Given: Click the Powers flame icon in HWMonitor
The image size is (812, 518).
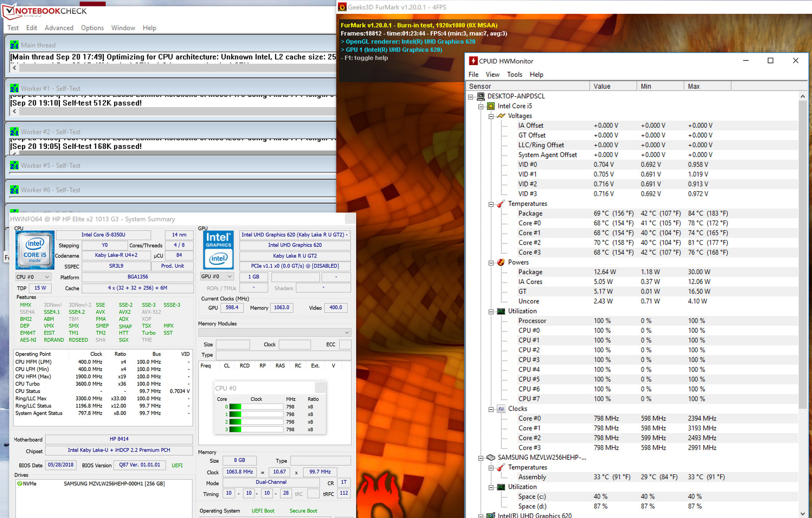Looking at the screenshot, I should tap(501, 262).
